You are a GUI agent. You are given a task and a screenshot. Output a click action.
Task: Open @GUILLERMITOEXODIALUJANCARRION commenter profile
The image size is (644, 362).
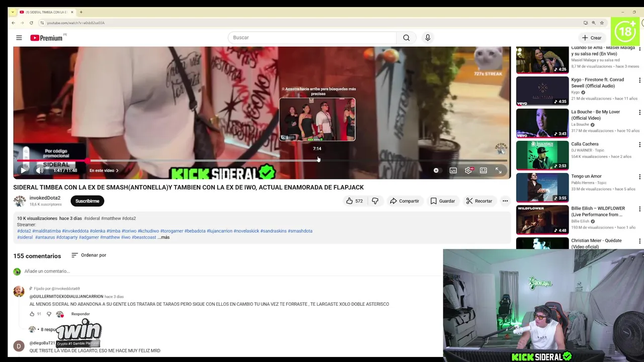(66, 297)
